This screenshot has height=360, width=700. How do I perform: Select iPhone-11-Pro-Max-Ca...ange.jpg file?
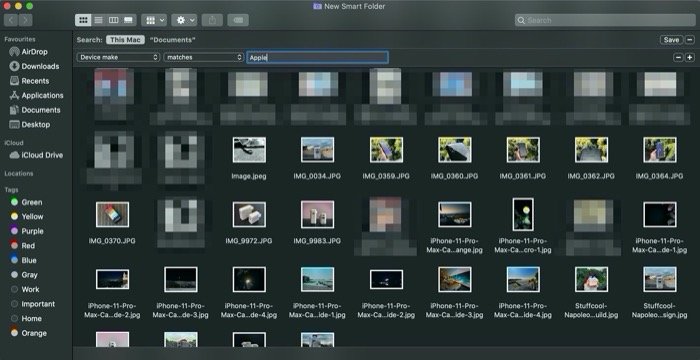[454, 214]
